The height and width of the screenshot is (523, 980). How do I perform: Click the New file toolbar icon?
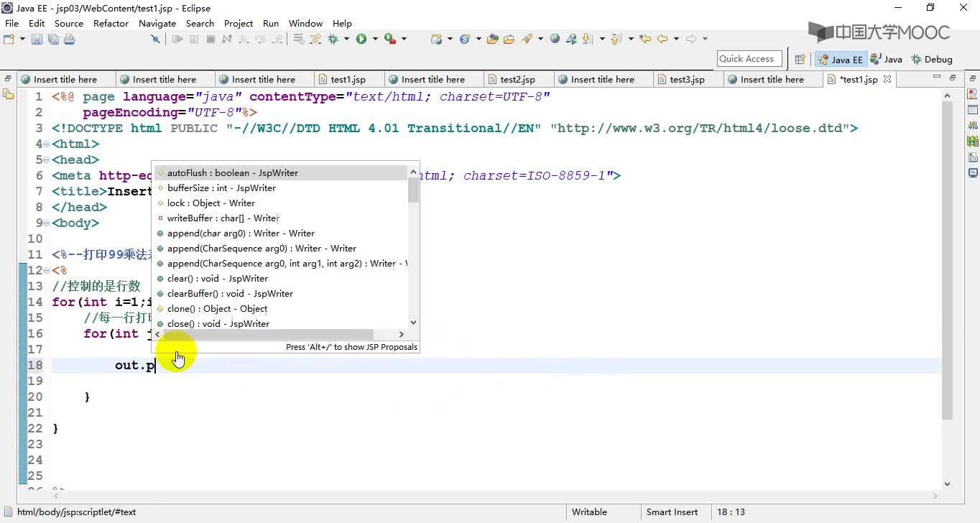[x=9, y=39]
